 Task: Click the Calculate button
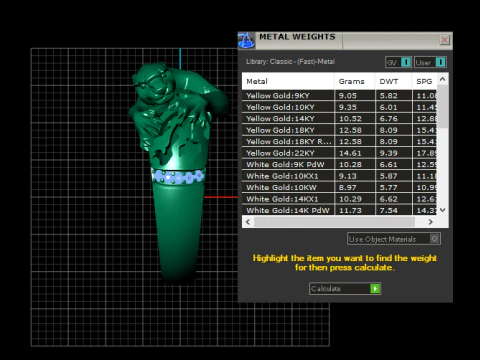[345, 288]
